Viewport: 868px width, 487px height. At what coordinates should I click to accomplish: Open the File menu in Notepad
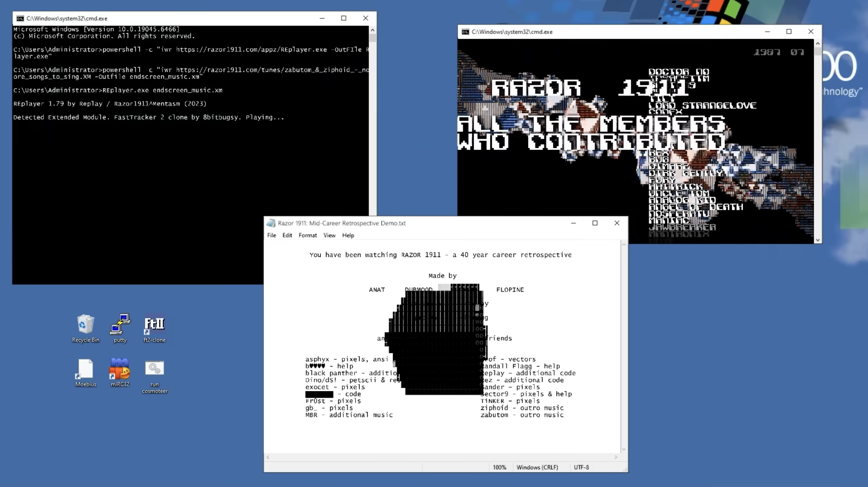[272, 236]
